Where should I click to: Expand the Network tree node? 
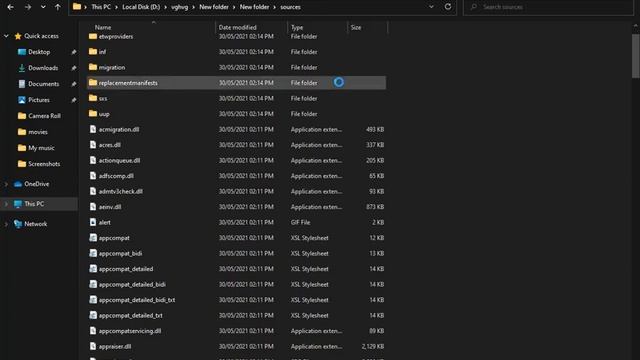pos(6,224)
